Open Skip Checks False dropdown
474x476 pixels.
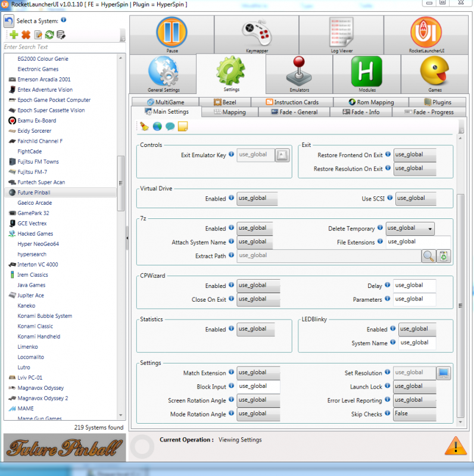coord(414,414)
